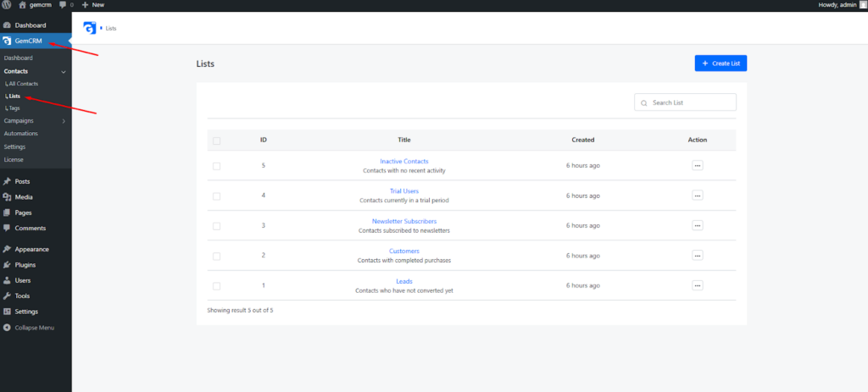The height and width of the screenshot is (392, 868).
Task: Click the magnifier icon in Search List
Action: pyautogui.click(x=644, y=102)
